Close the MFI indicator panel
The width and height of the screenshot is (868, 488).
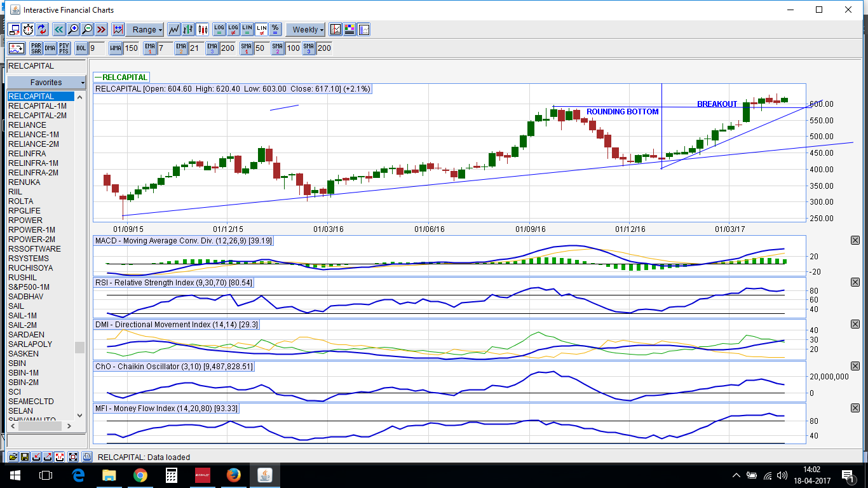click(855, 408)
